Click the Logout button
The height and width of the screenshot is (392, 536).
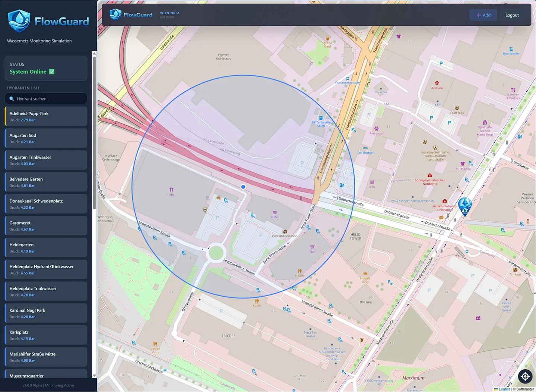512,15
